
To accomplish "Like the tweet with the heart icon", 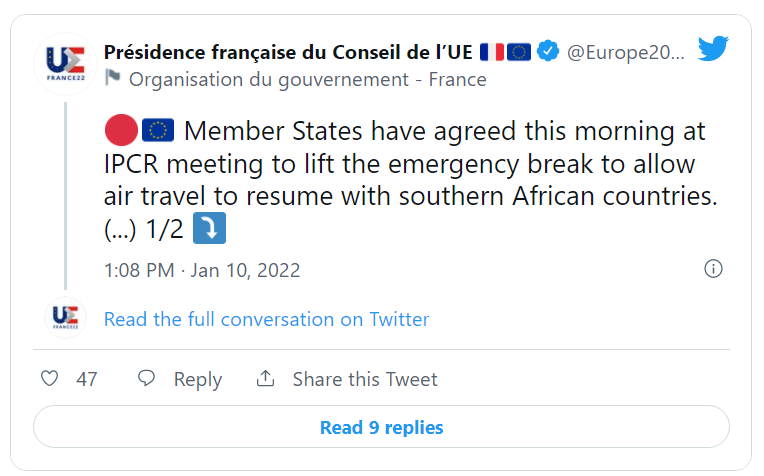I will coord(49,379).
